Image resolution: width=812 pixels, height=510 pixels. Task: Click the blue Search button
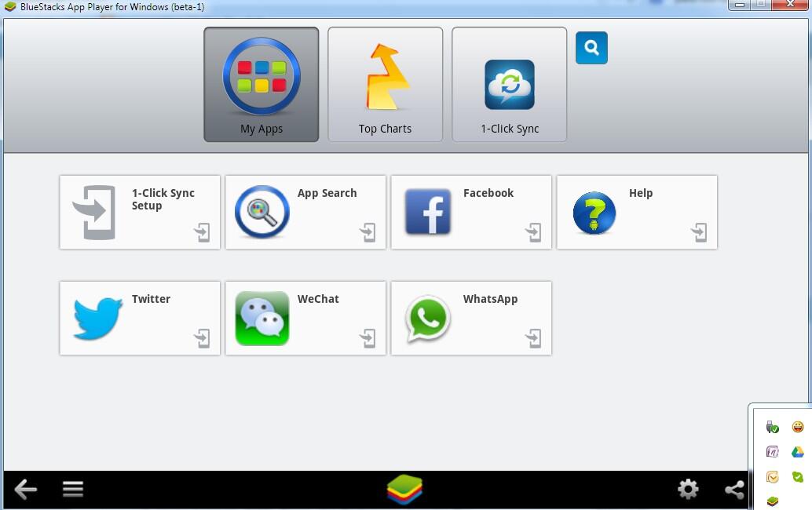pos(591,48)
